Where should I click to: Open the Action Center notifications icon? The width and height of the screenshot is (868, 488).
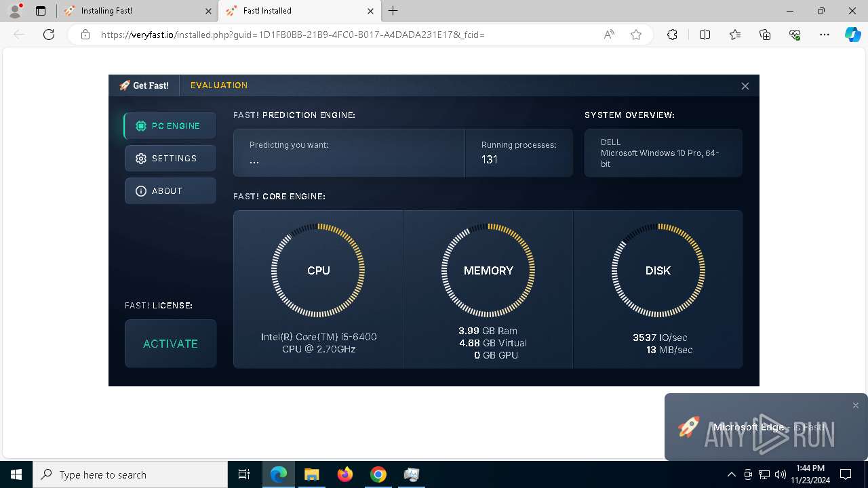point(846,474)
